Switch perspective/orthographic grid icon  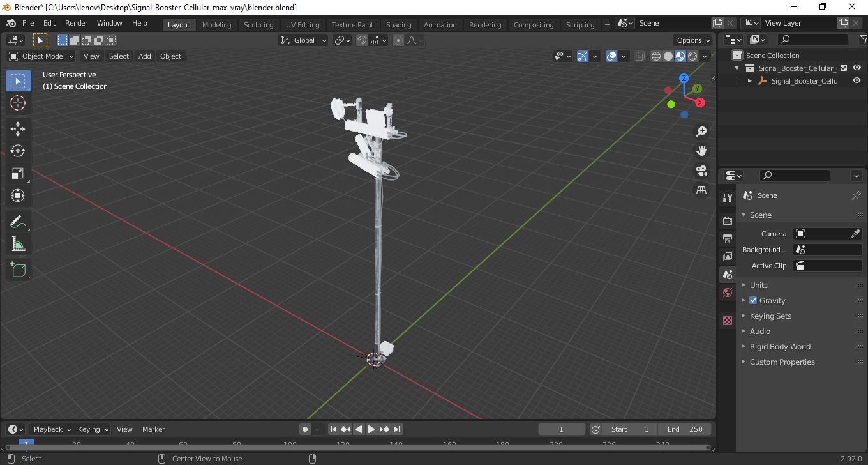701,190
